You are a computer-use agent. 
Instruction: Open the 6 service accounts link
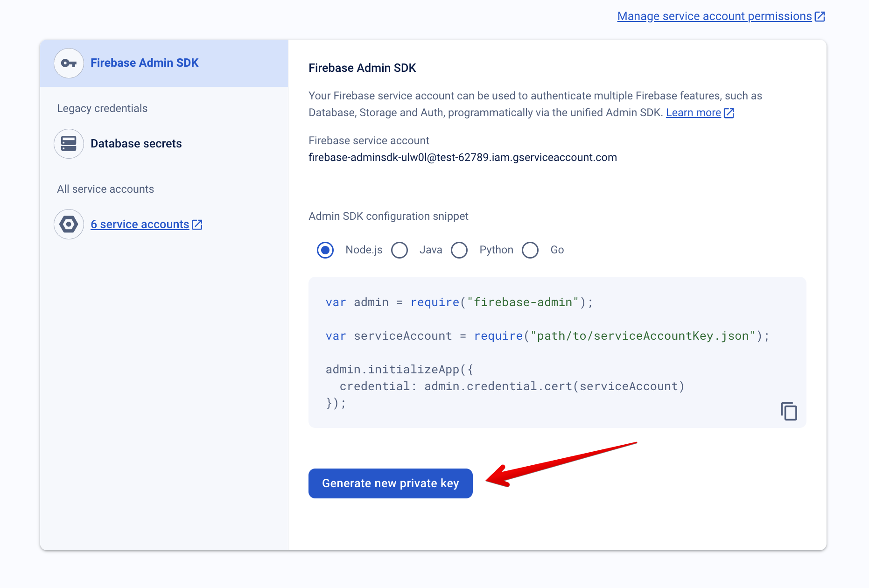tap(140, 224)
